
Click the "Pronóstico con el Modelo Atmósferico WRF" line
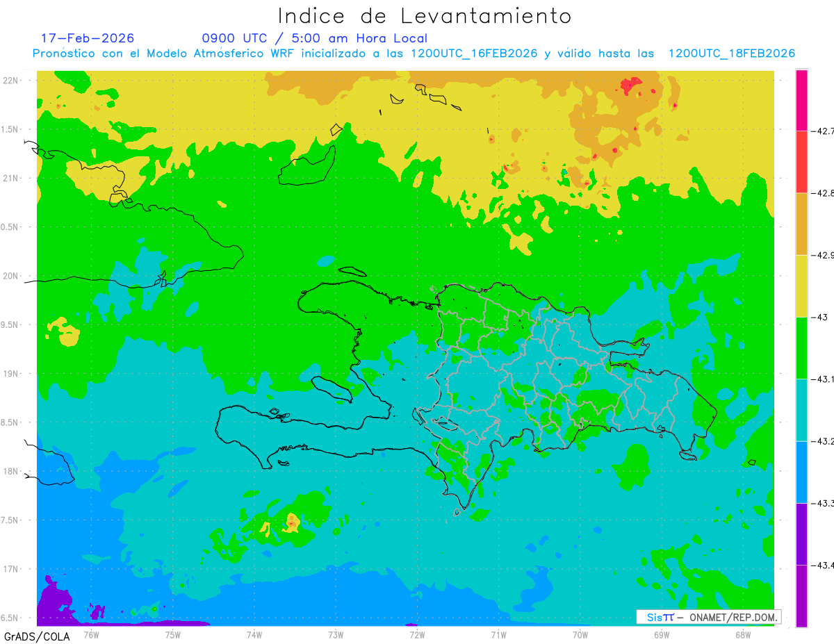click(414, 53)
